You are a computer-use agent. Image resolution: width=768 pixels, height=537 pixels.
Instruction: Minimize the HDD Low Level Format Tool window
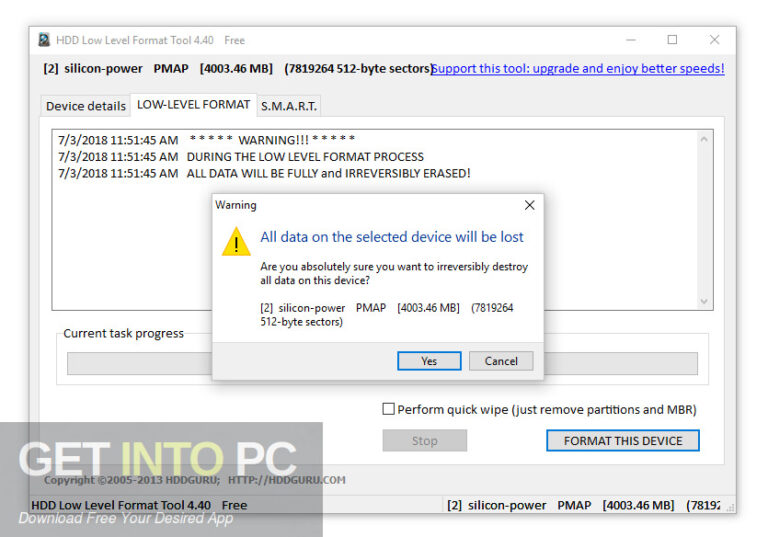click(631, 40)
